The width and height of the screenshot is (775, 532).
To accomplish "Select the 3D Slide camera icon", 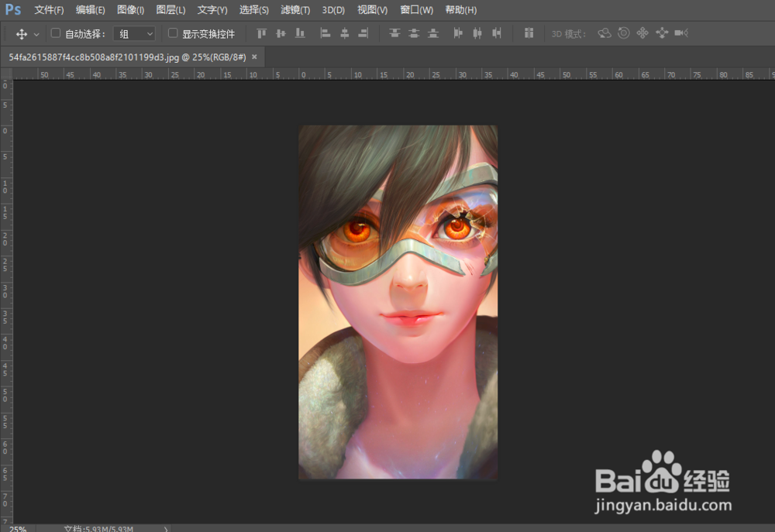I will (x=662, y=33).
